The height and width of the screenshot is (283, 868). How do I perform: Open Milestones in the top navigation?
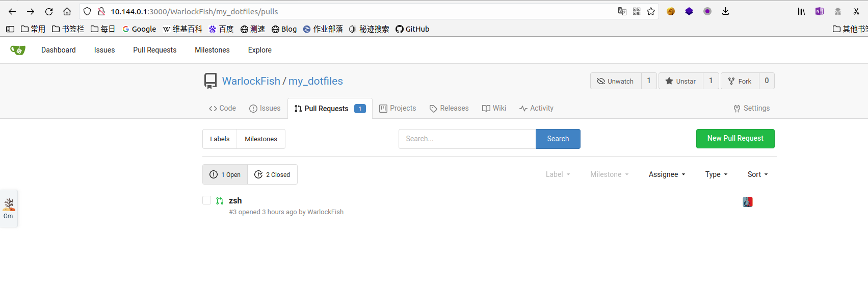tap(212, 50)
